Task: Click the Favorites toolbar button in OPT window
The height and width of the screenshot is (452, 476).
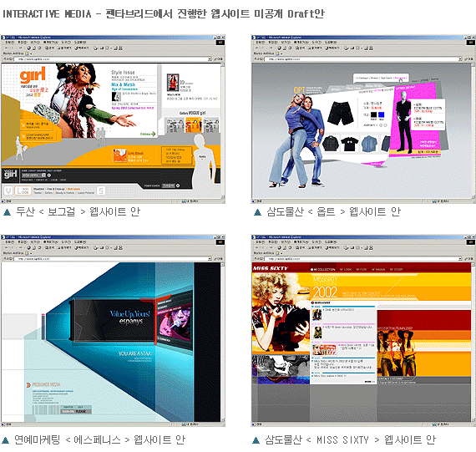Action: 315,48
